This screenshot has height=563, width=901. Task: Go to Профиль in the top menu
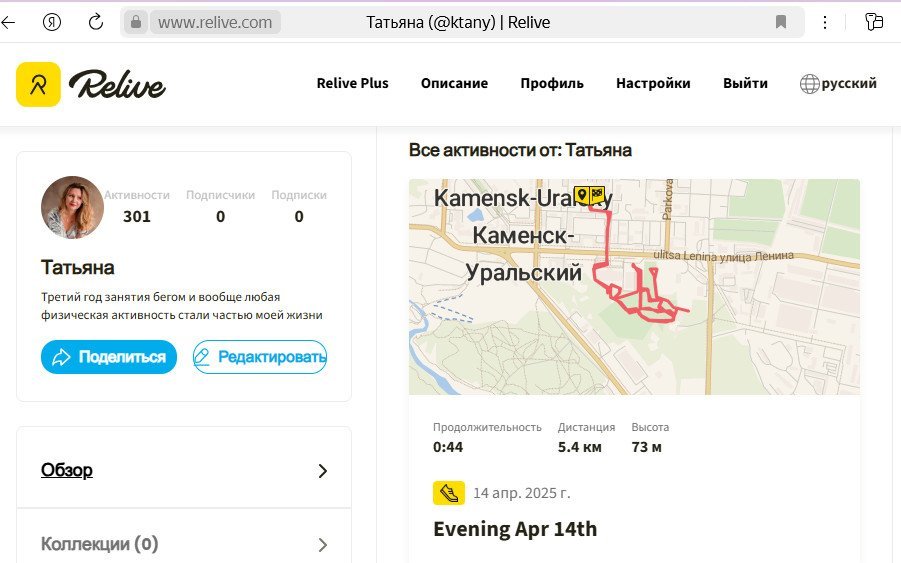tap(552, 83)
